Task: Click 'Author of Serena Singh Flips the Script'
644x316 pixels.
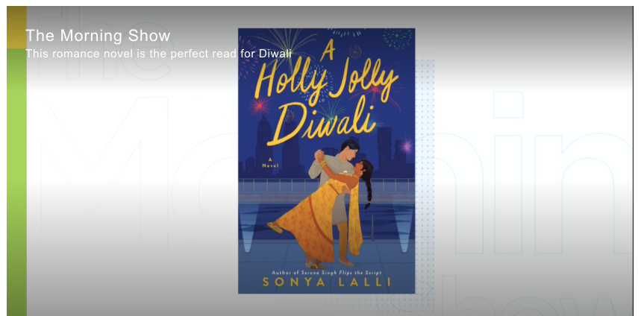Action: click(x=327, y=273)
